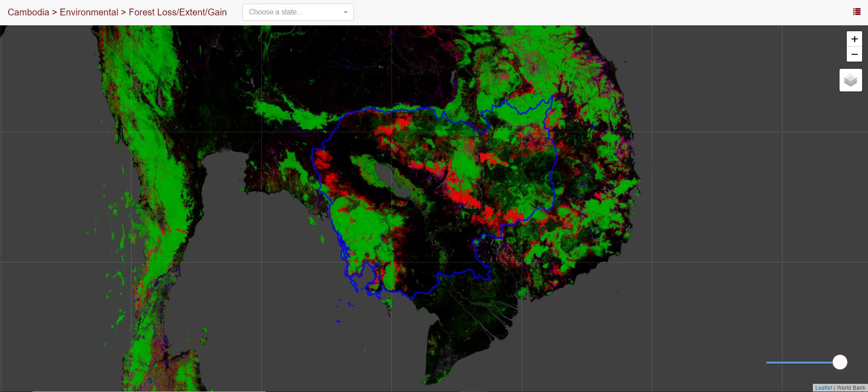The width and height of the screenshot is (868, 392).
Task: Click the map zoom in plus button
Action: click(x=854, y=39)
